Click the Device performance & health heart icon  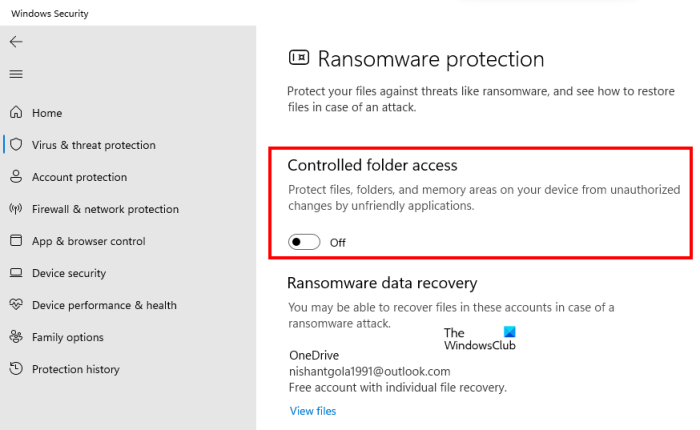pos(16,305)
